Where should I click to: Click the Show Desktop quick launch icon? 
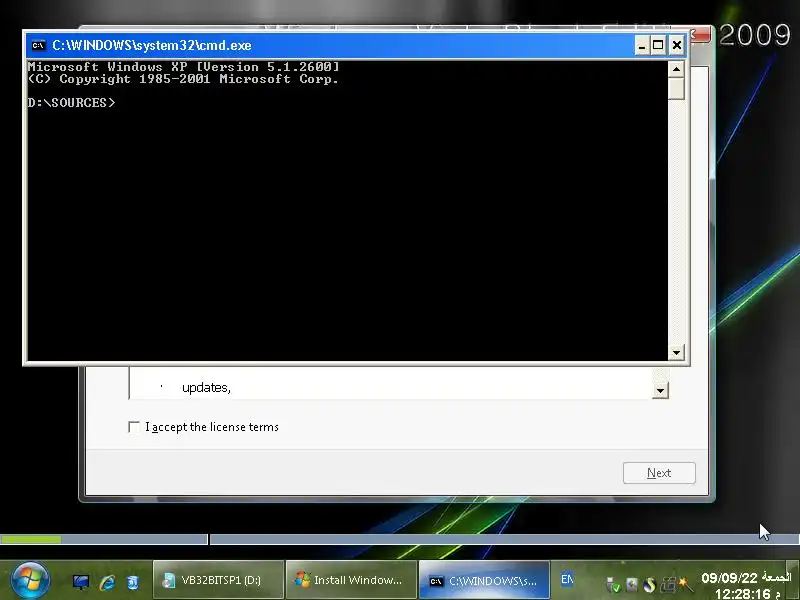81,581
